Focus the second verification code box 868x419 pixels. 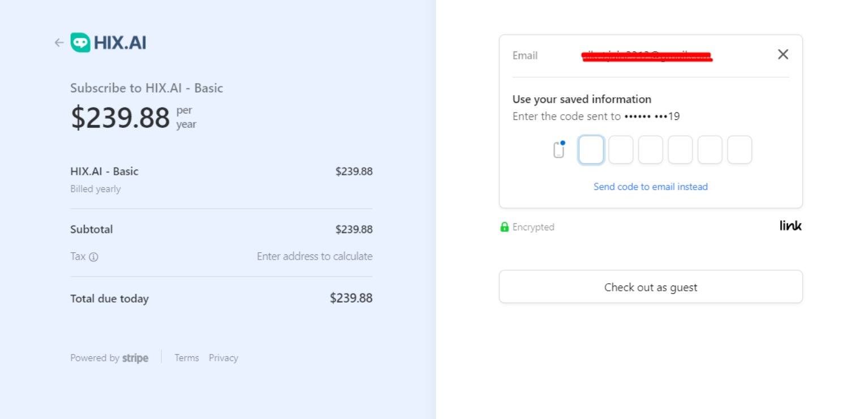click(621, 150)
